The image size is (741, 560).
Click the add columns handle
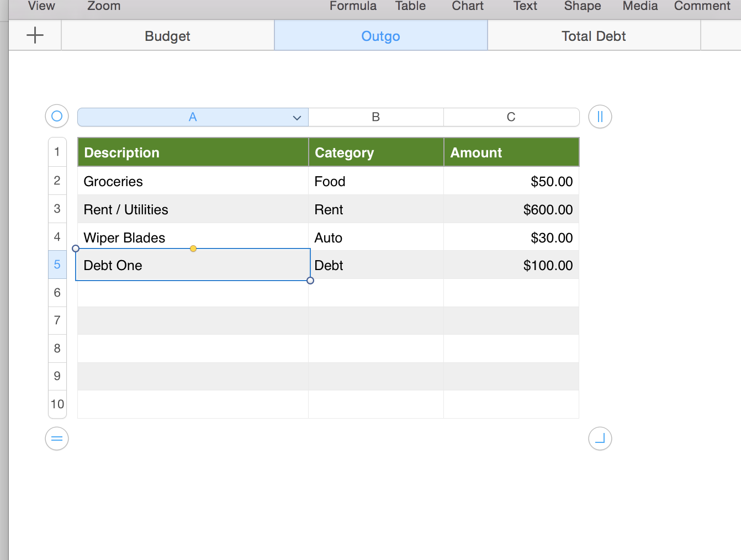pyautogui.click(x=600, y=117)
